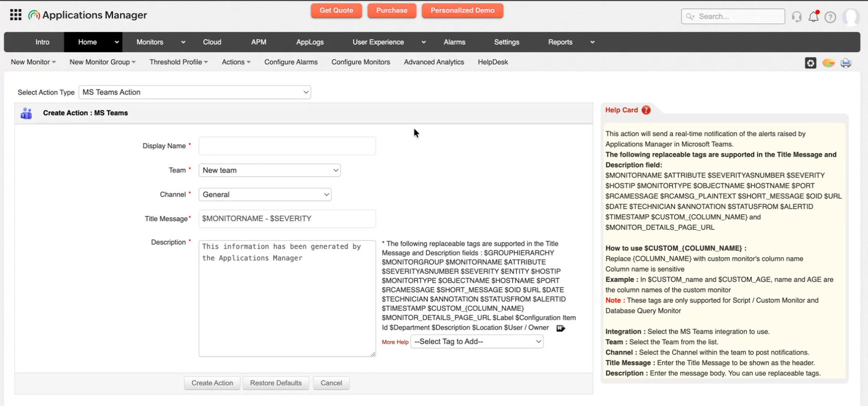Click "How to use $CUSTOM_{COLUMN_NAME} :" heading
Image resolution: width=868 pixels, height=406 pixels.
click(x=676, y=248)
